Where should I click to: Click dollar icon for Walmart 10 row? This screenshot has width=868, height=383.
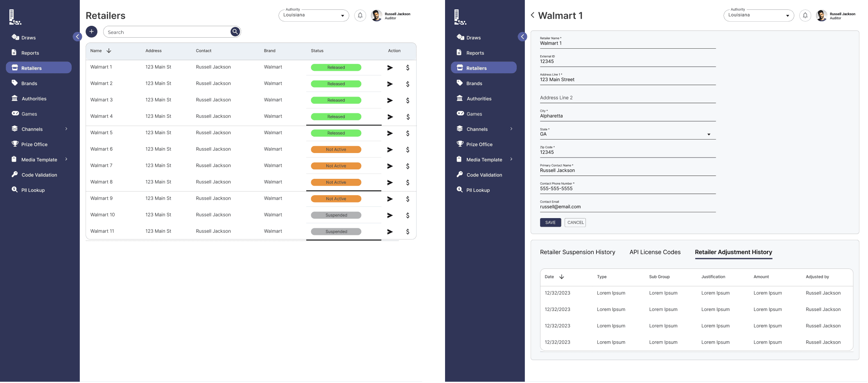(408, 215)
